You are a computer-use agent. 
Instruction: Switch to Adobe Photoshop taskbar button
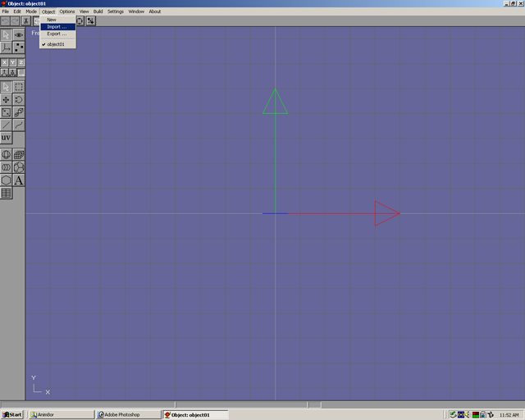pos(128,414)
